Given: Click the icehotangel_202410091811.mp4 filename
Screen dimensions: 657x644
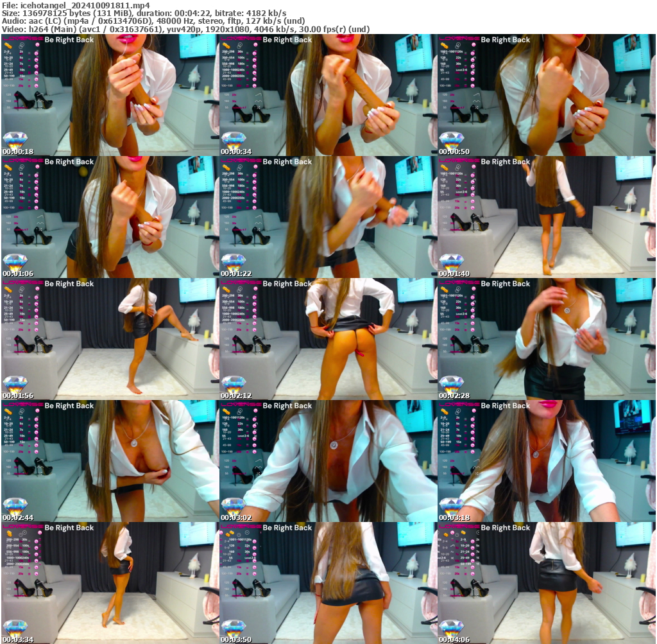Looking at the screenshot, I should 71,4.
